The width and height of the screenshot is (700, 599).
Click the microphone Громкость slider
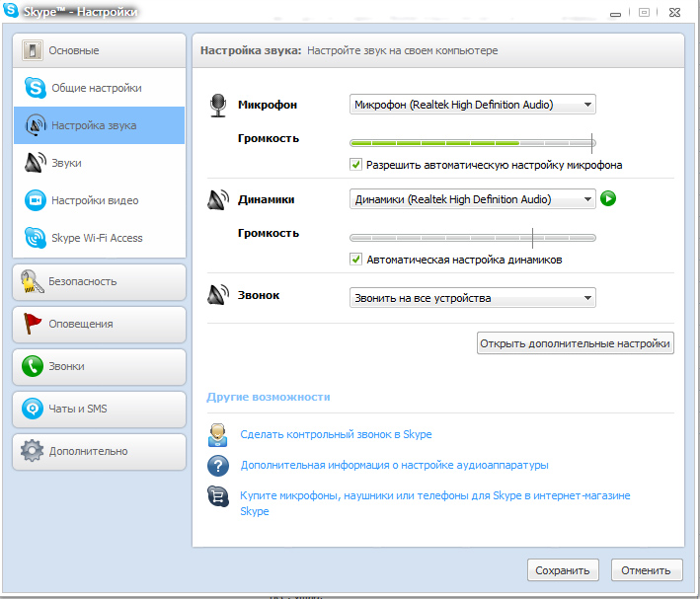coord(472,143)
